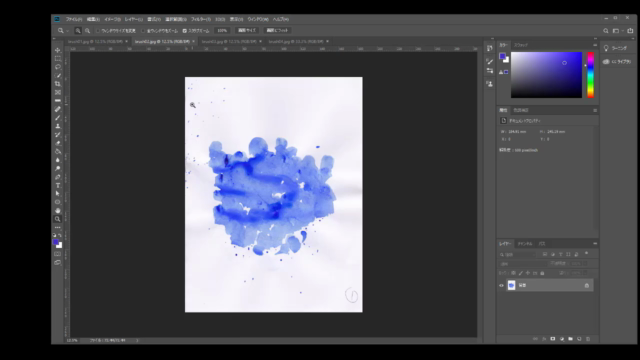Select the Type tool
Image resolution: width=640 pixels, height=360 pixels.
coord(58,186)
